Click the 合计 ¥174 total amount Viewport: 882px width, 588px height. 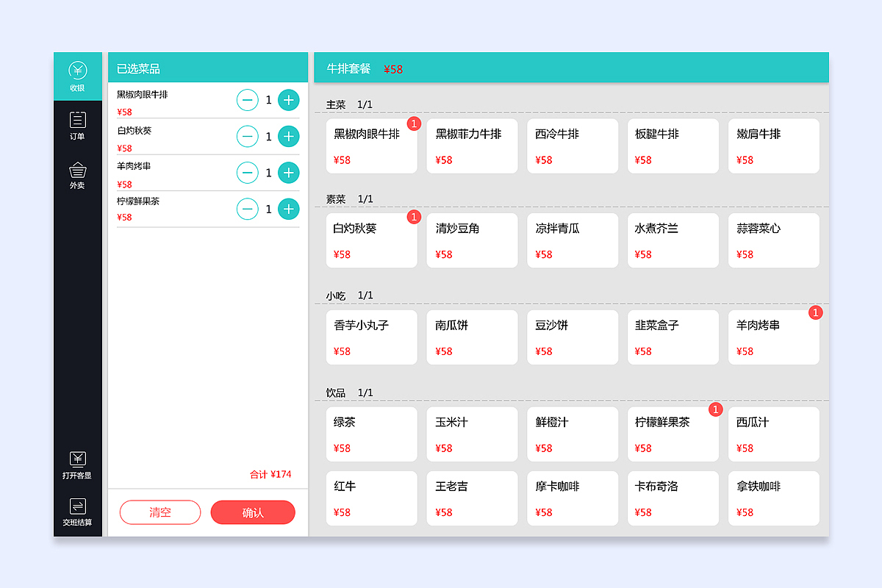point(270,476)
